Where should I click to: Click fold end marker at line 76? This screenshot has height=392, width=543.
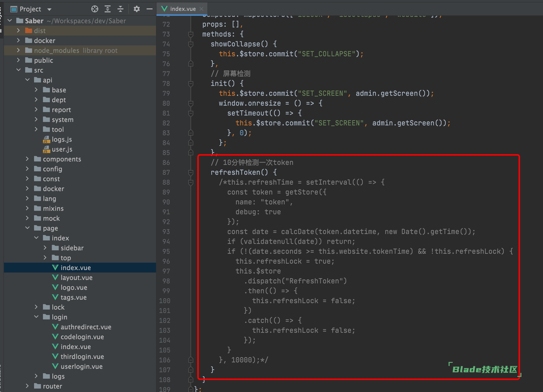191,64
